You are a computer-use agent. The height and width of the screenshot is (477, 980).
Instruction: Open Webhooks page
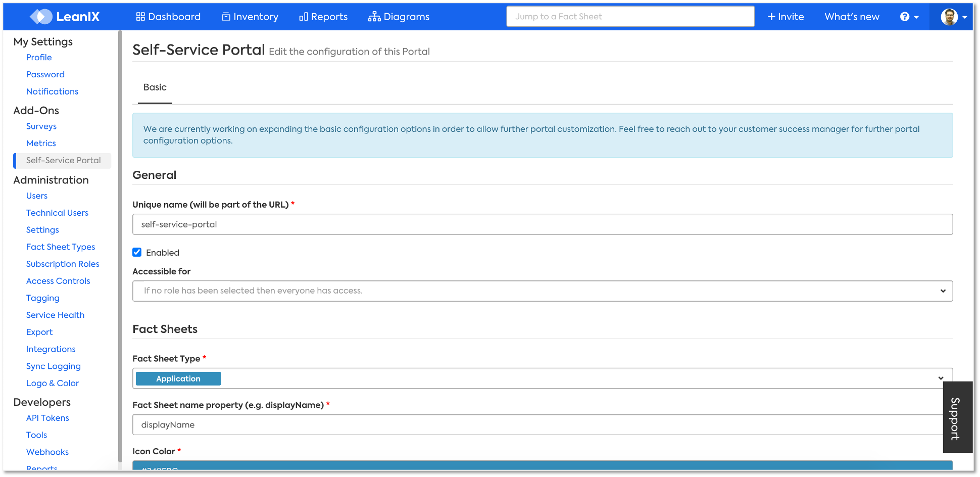(x=47, y=452)
